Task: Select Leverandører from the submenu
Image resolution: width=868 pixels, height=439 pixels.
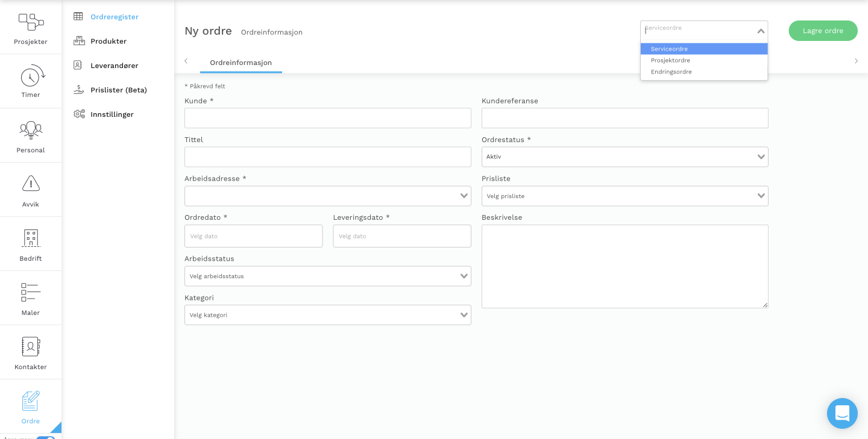Action: click(115, 65)
